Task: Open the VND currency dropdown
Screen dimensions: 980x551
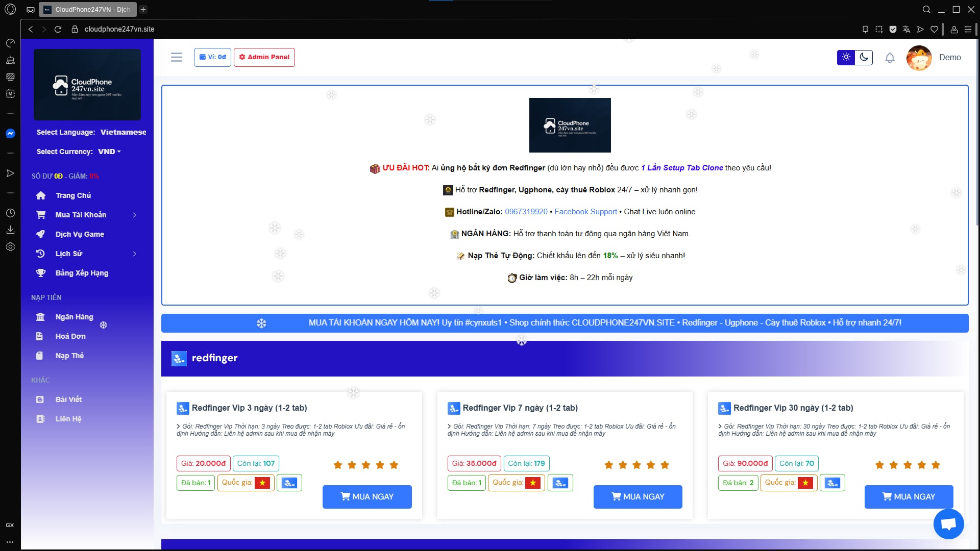Action: click(x=109, y=152)
